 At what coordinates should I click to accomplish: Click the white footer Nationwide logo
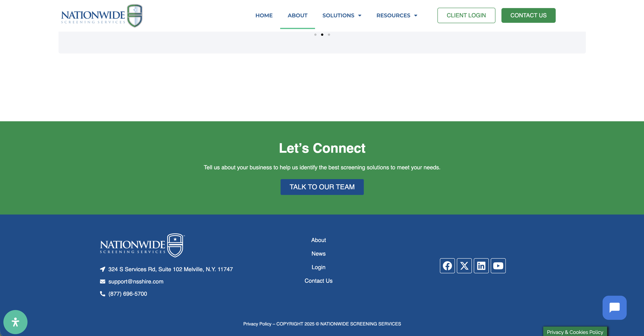pyautogui.click(x=142, y=245)
